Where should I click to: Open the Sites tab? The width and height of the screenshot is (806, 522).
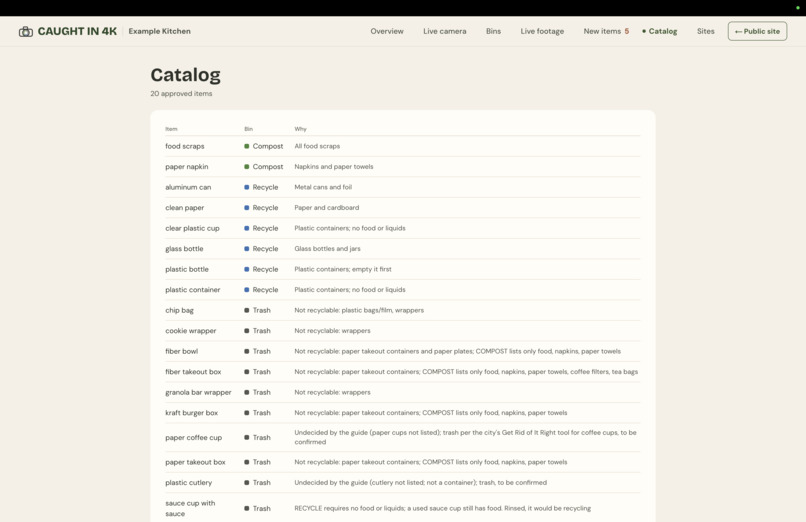coord(706,31)
